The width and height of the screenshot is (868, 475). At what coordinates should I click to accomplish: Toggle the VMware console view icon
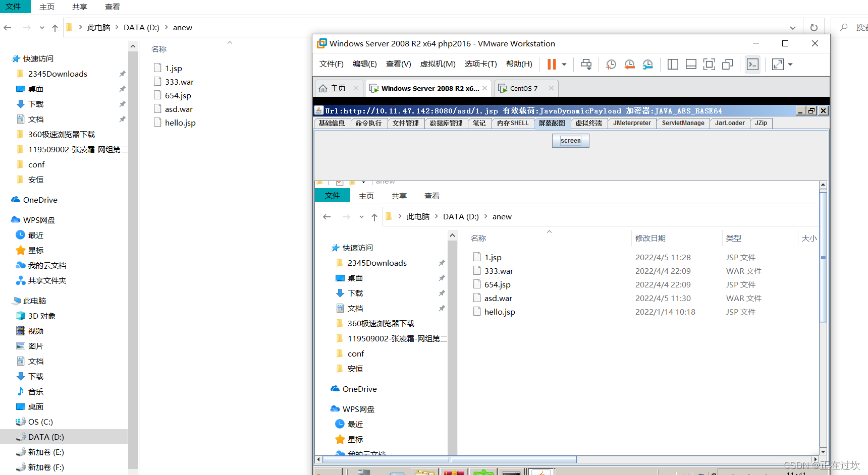pos(752,64)
